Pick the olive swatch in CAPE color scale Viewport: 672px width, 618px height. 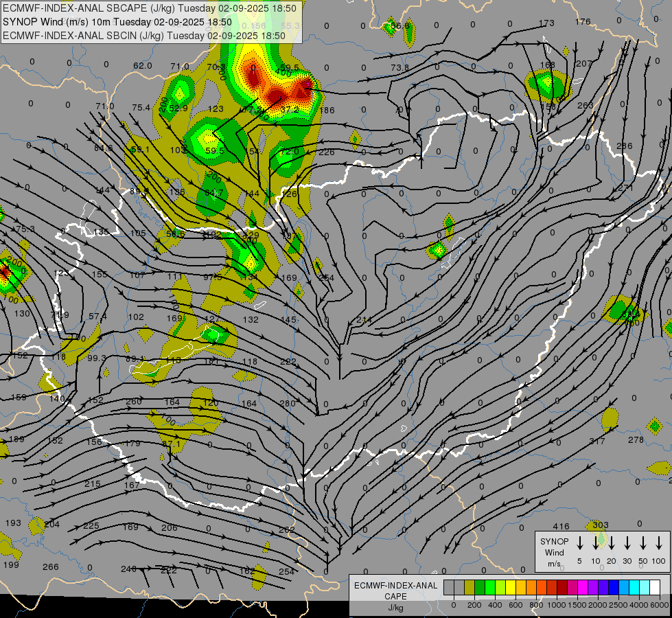pyautogui.click(x=470, y=587)
